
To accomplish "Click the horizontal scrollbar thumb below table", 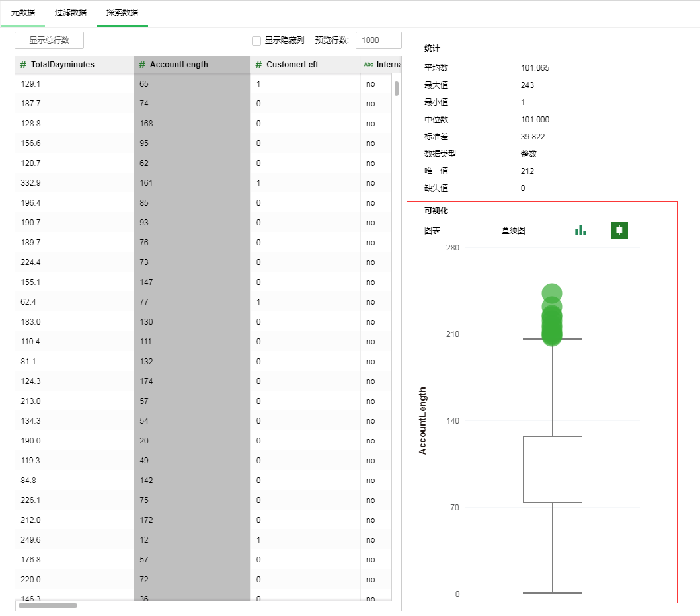I will coord(48,605).
